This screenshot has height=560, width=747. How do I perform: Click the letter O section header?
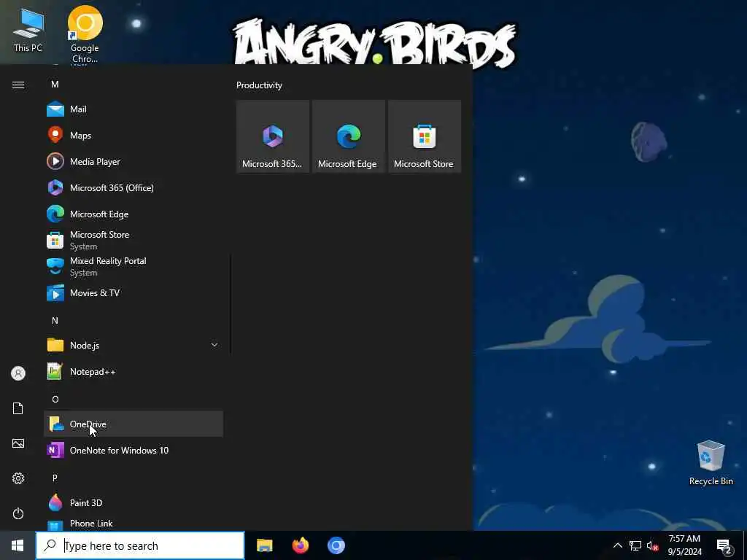(x=55, y=399)
